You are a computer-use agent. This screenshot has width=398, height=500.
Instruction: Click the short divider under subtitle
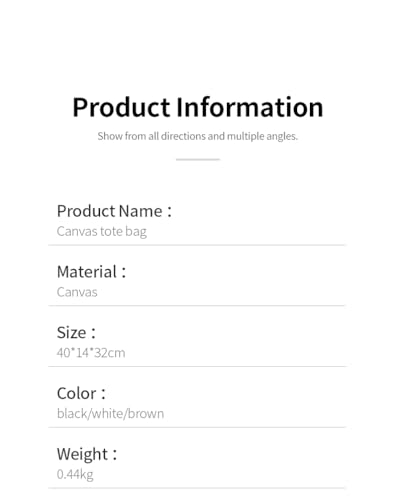(198, 159)
